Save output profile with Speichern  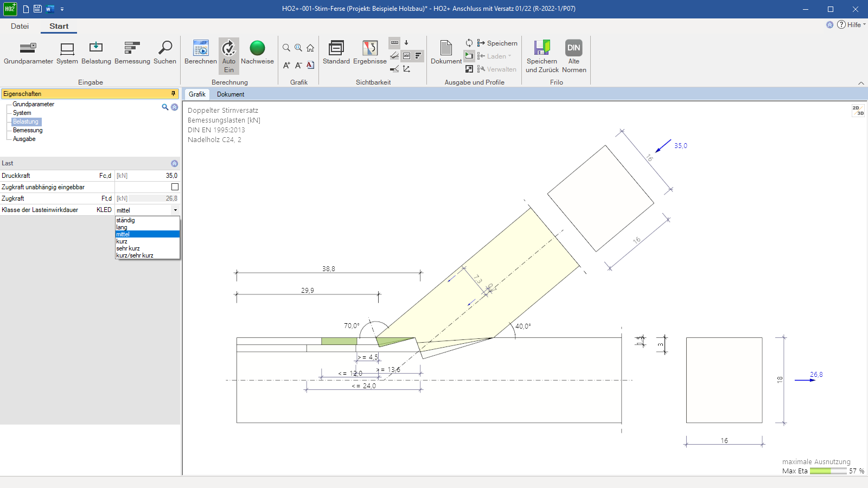497,43
